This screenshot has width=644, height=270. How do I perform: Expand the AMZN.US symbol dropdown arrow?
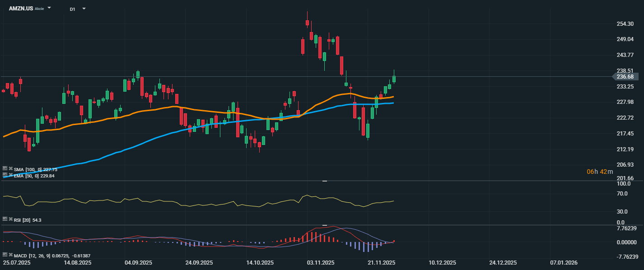tap(49, 8)
